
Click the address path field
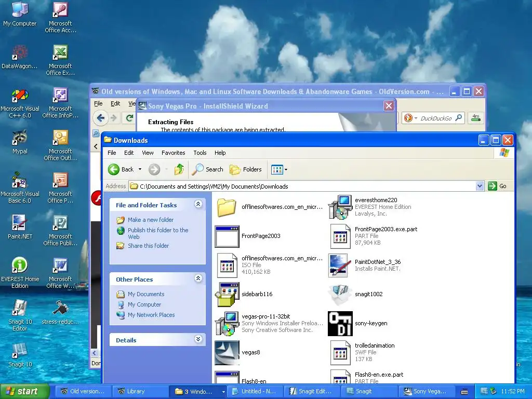tap(302, 187)
